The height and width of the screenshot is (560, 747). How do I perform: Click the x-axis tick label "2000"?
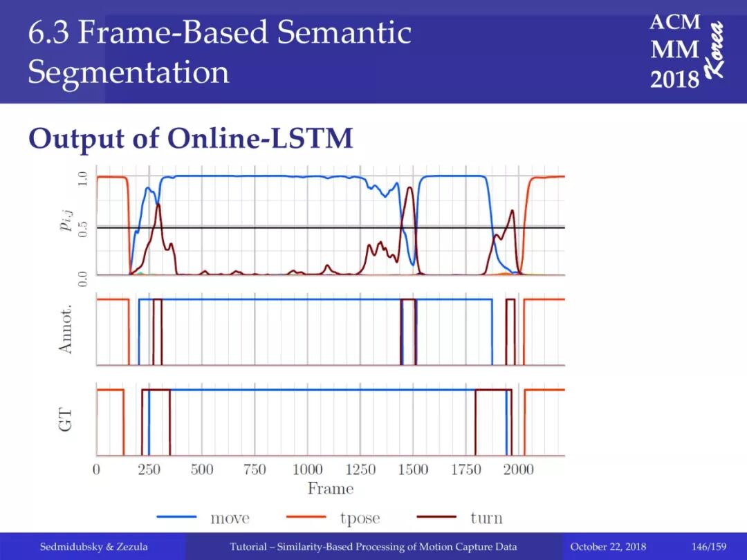[518, 469]
